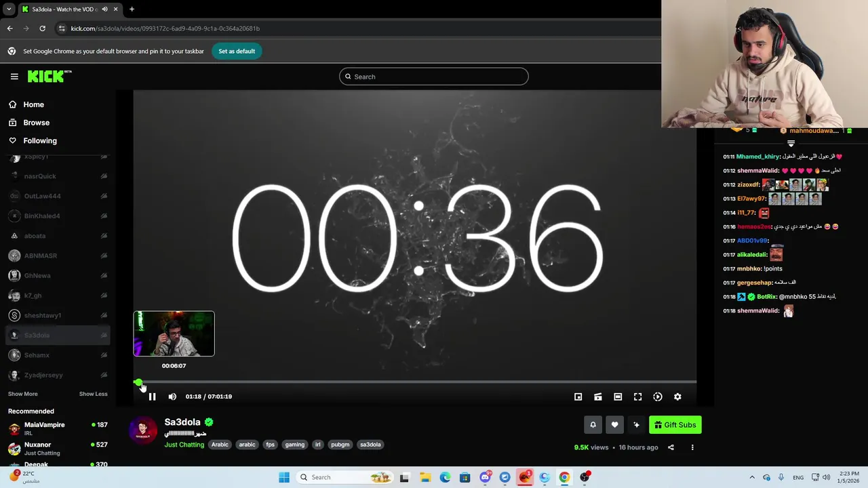Reload the page in Chrome
The image size is (868, 488).
point(42,28)
